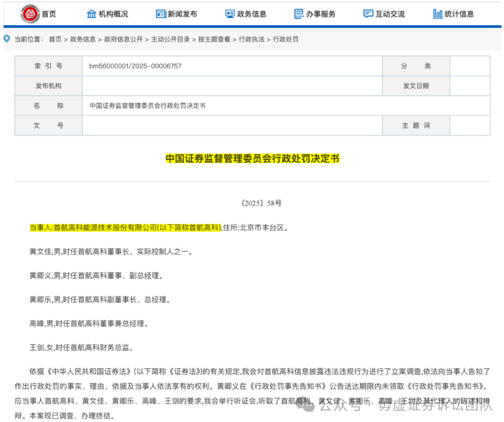Go to 统计信息 menu section

point(460,14)
